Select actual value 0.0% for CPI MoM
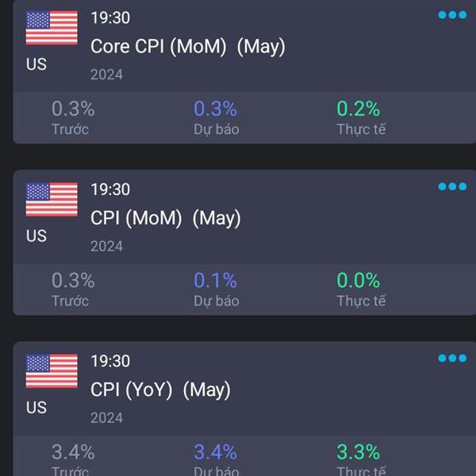This screenshot has height=476, width=476. pyautogui.click(x=359, y=280)
